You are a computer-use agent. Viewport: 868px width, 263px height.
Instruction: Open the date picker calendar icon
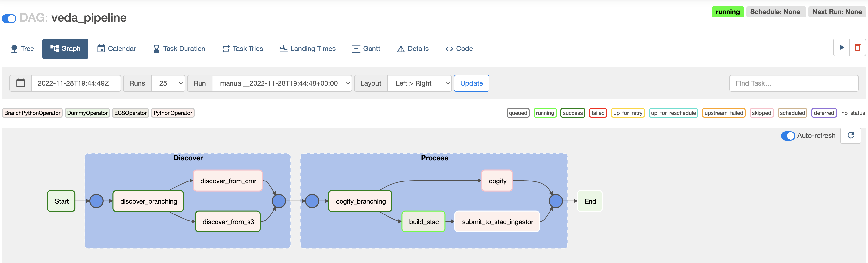click(21, 83)
